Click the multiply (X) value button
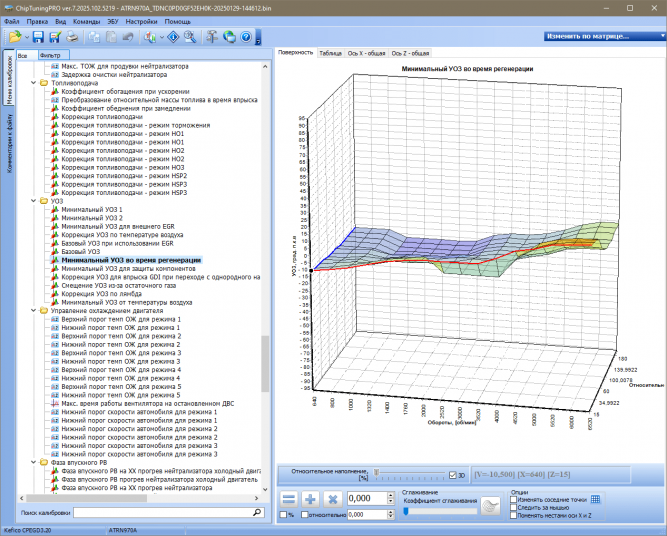The image size is (667, 536). pos(333,499)
